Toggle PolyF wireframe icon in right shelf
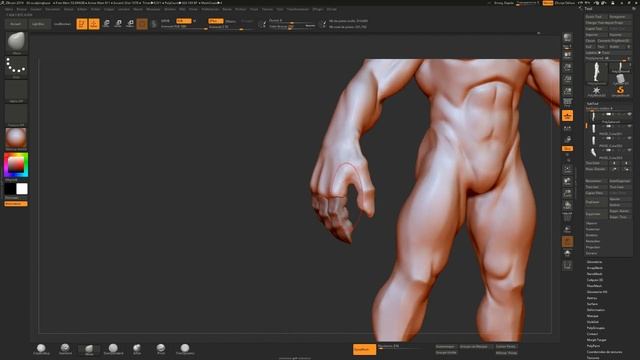The width and height of the screenshot is (640, 360). 567,217
